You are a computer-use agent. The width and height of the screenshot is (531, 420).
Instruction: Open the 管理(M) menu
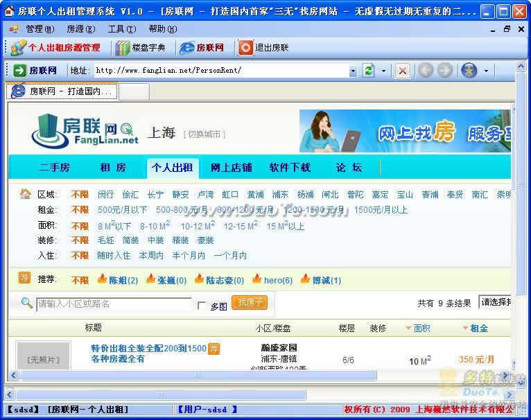point(40,29)
